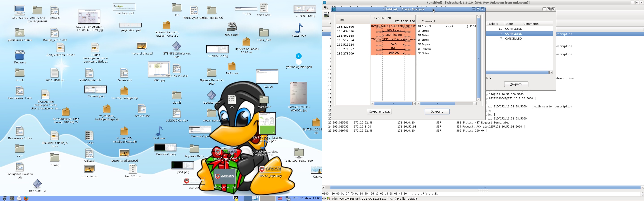The width and height of the screenshot is (644, 201).
Task: Select the text5.wav audio file icon
Action: pos(299,28)
